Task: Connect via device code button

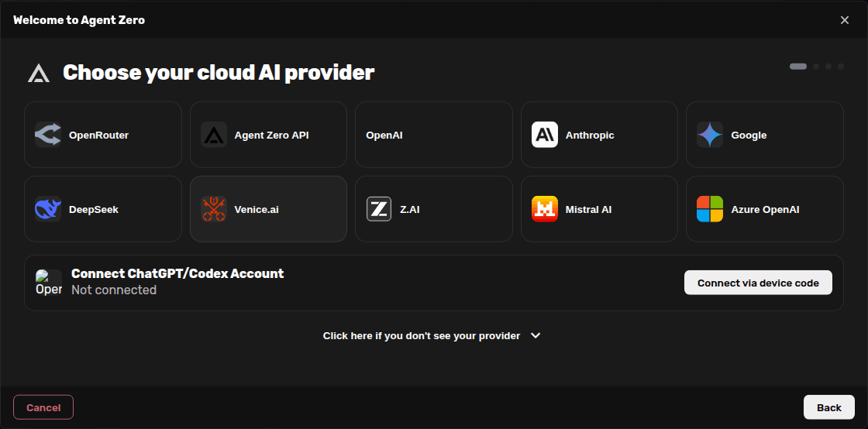Action: coord(759,283)
